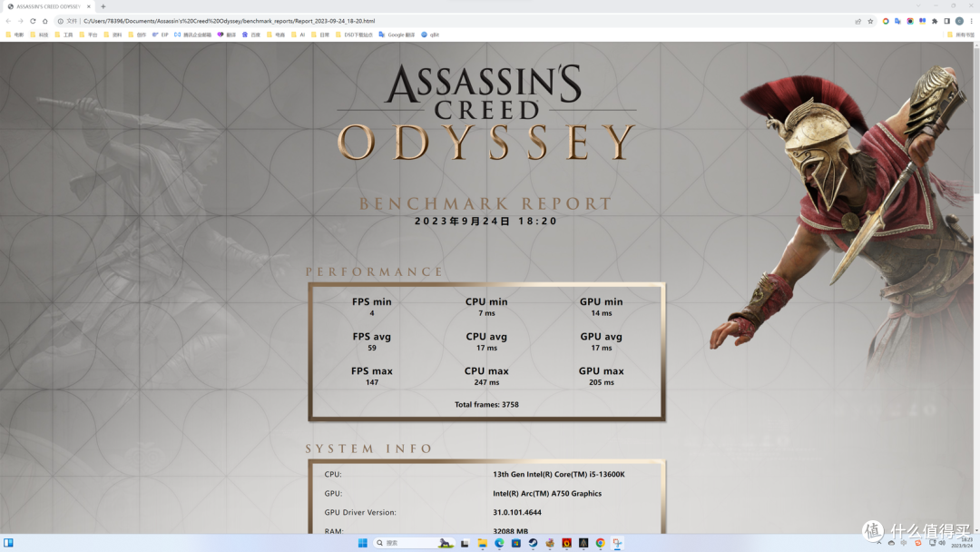Toggle the browser side panel

pos(946,21)
